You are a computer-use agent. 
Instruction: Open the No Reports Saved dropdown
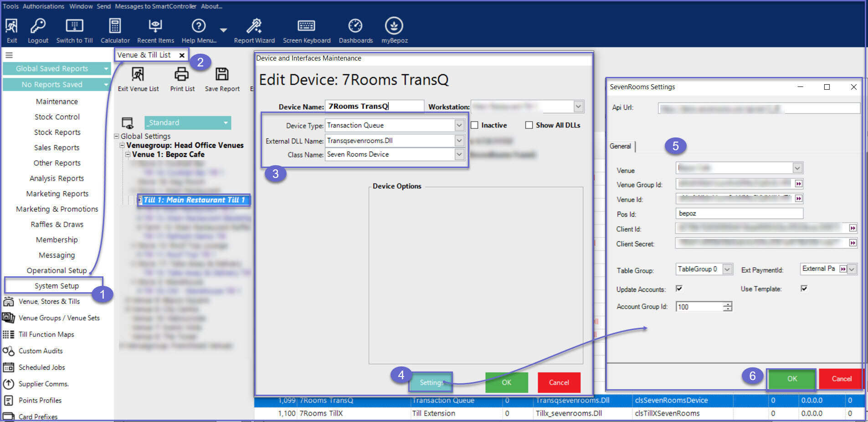(106, 85)
